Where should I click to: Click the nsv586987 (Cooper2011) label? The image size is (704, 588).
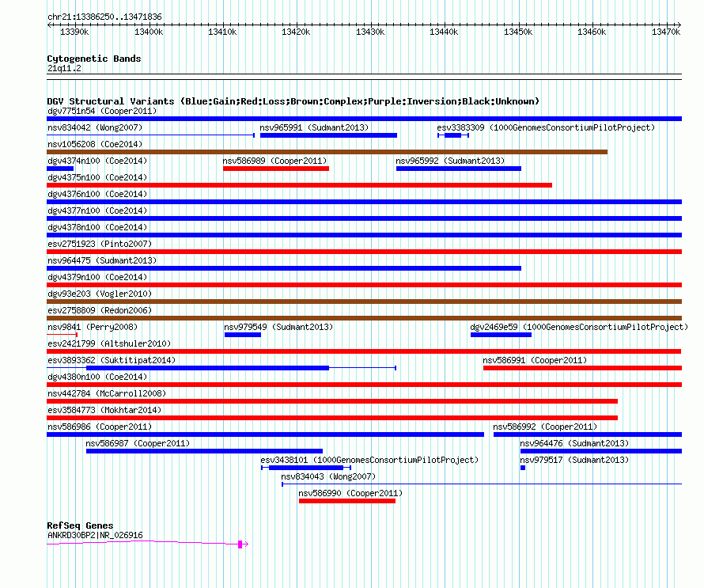138,443
